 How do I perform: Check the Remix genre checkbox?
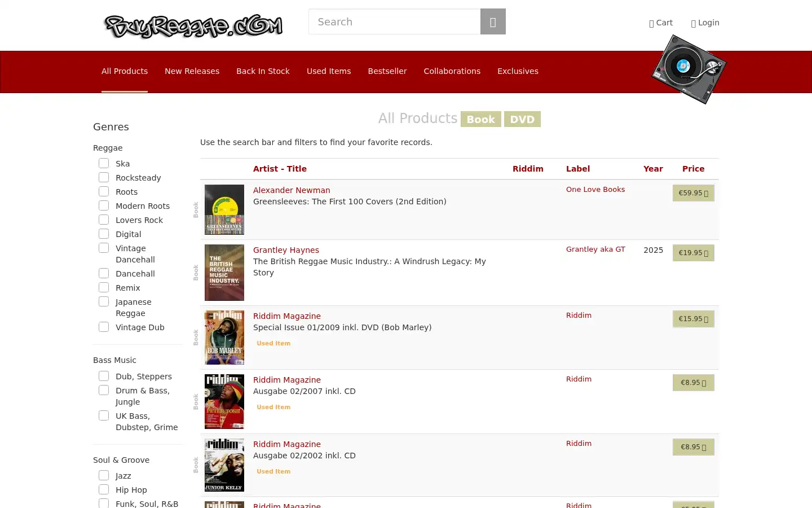[104, 287]
